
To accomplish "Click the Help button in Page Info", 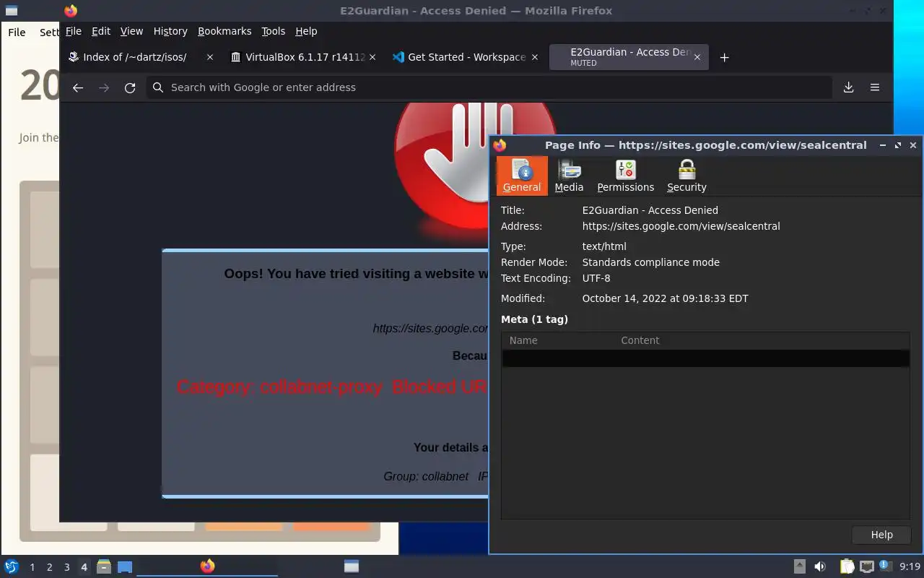I will click(x=881, y=535).
